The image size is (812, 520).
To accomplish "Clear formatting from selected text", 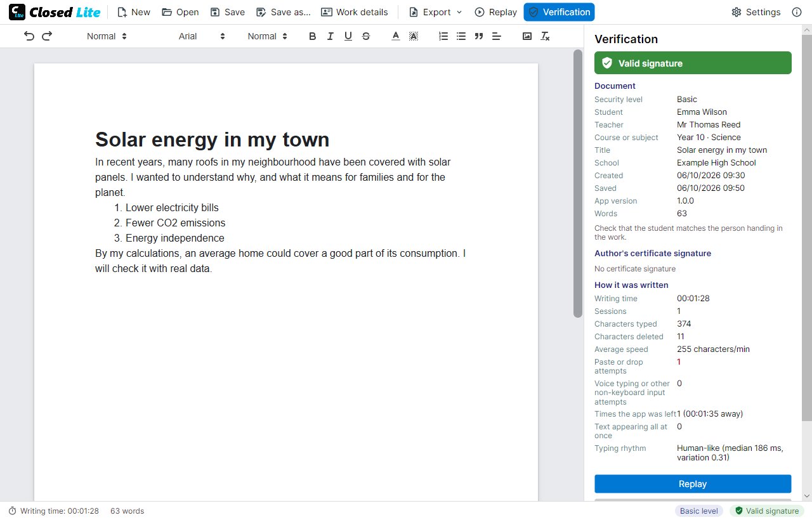I will (x=545, y=36).
